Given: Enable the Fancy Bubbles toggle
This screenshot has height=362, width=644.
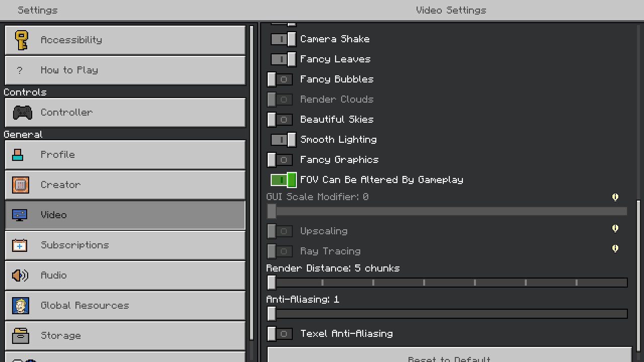Looking at the screenshot, I should pos(280,79).
